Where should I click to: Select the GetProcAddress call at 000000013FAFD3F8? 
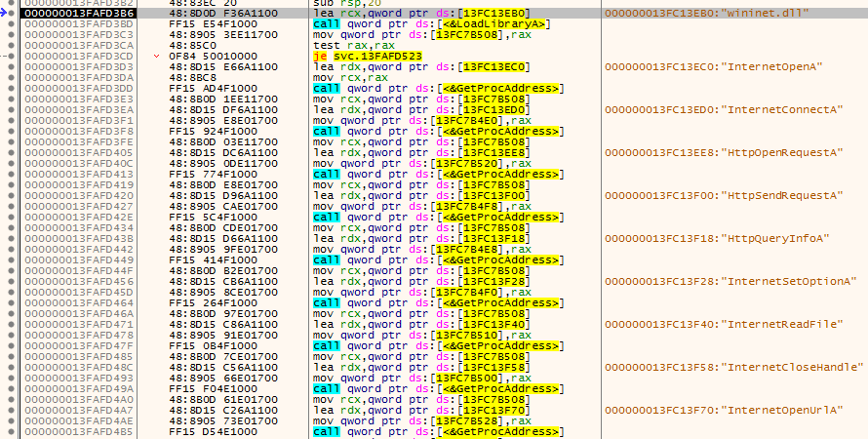tap(439, 131)
